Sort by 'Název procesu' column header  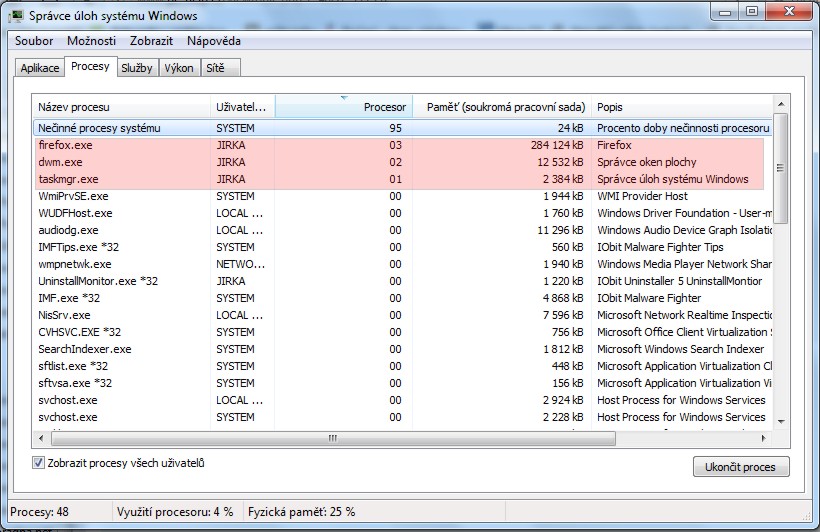click(x=121, y=107)
